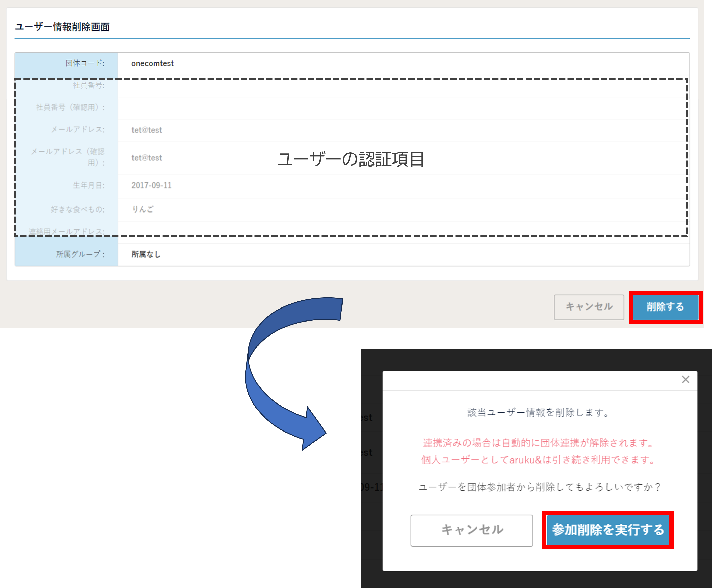
Task: Click the 該当ユーザー情報を削除します message
Action: (538, 413)
